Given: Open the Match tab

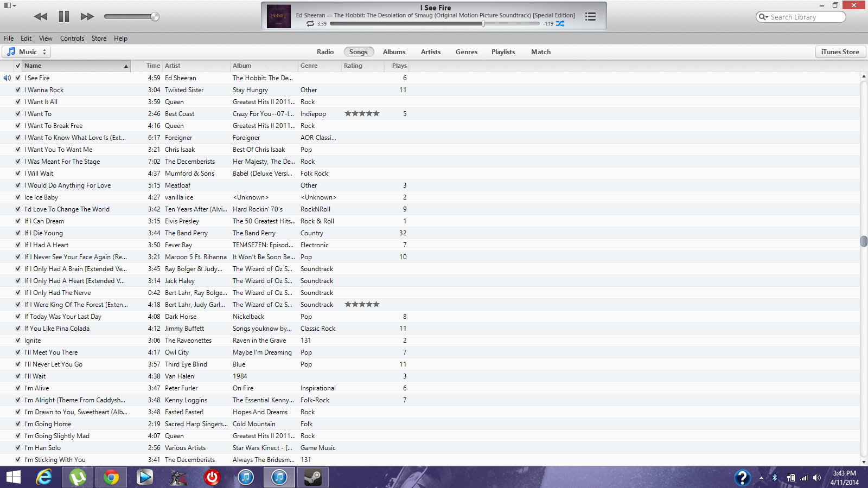Looking at the screenshot, I should pos(541,52).
